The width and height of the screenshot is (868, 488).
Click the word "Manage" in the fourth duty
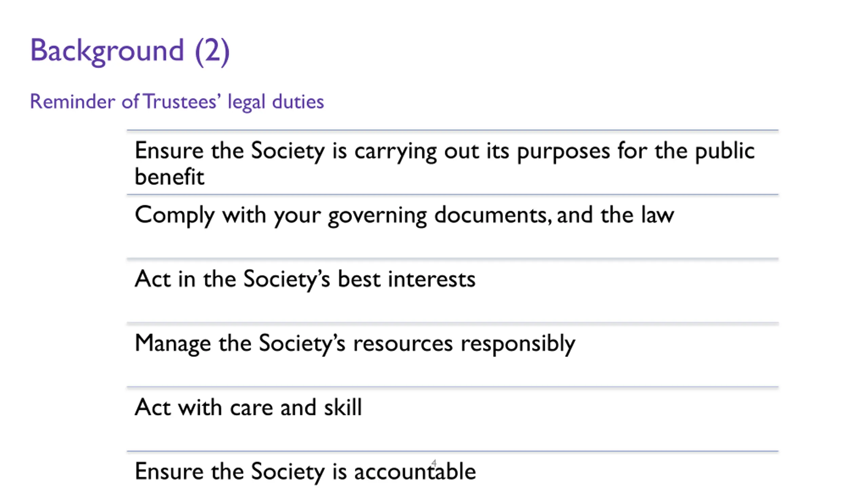point(173,343)
